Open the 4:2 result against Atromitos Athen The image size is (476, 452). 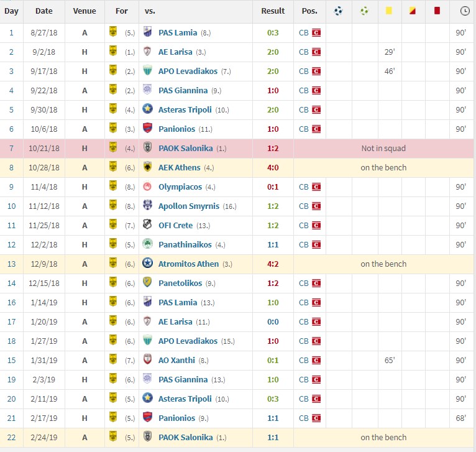click(x=273, y=264)
